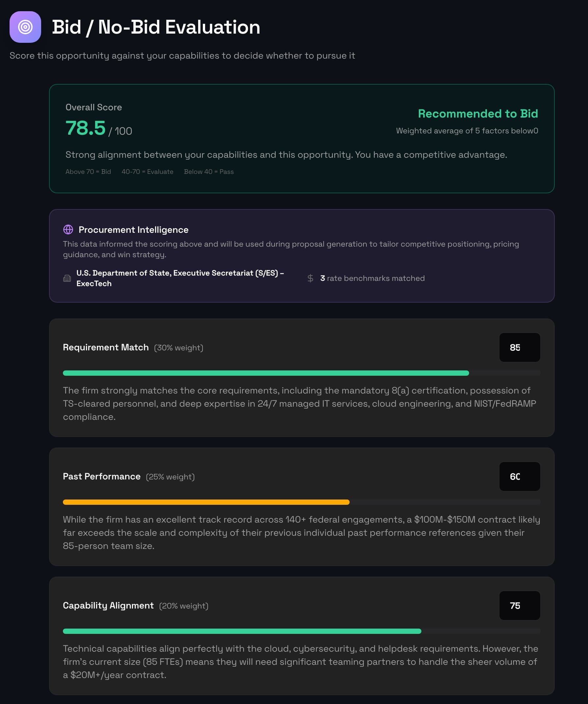Click the Past Performance factor title

tap(102, 476)
